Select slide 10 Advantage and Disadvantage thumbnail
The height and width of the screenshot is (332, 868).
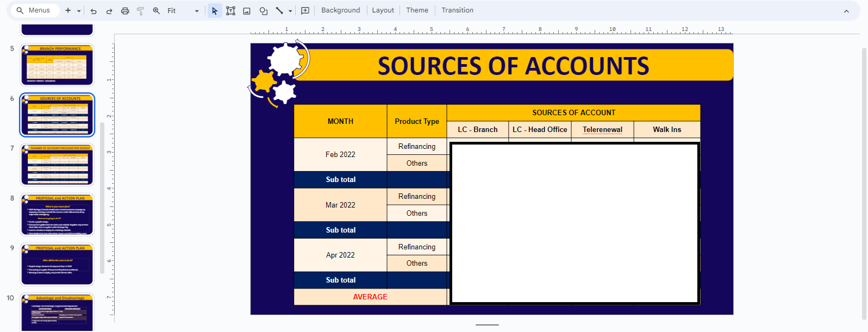point(57,312)
